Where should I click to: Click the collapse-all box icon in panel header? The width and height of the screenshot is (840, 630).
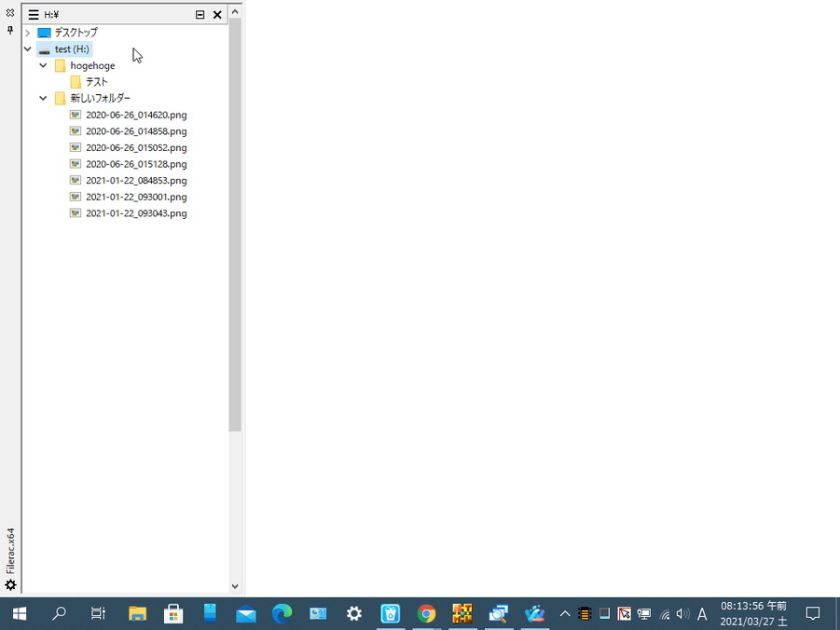(x=200, y=15)
